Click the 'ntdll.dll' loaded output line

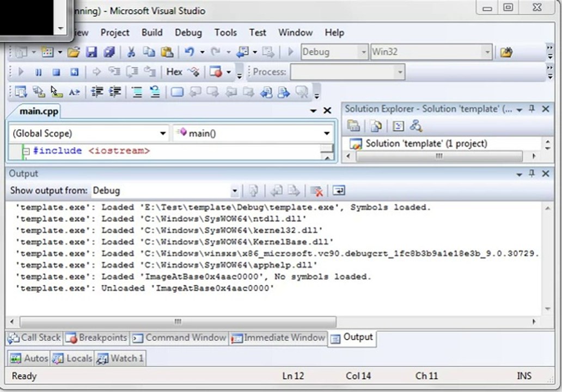point(161,219)
